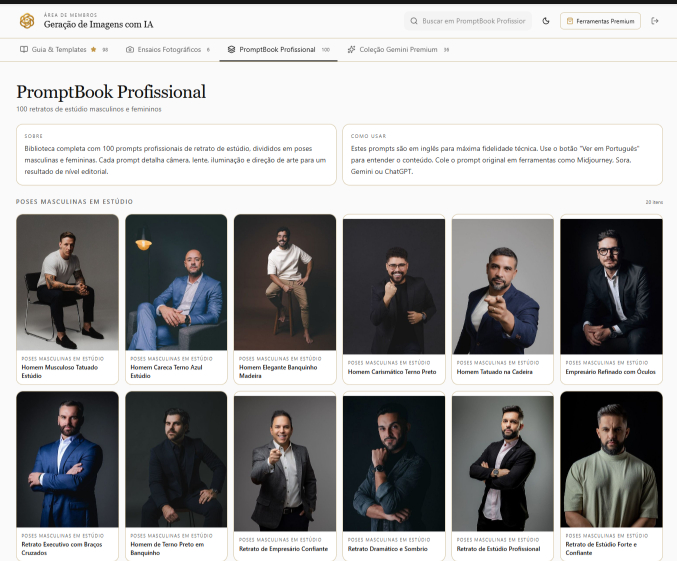The height and width of the screenshot is (561, 677).
Task: Open Retrato de Empresário Confiante image
Action: tap(285, 463)
